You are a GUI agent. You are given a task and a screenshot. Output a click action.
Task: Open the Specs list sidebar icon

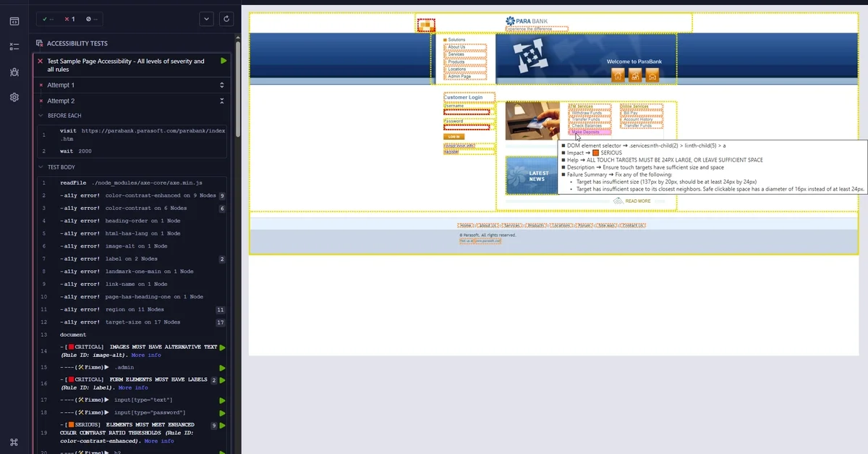coord(14,46)
